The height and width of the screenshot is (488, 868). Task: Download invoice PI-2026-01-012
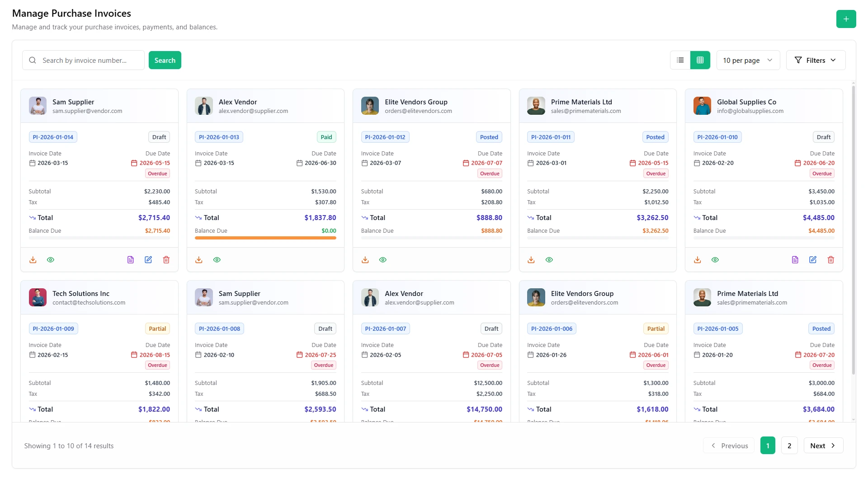click(x=365, y=260)
